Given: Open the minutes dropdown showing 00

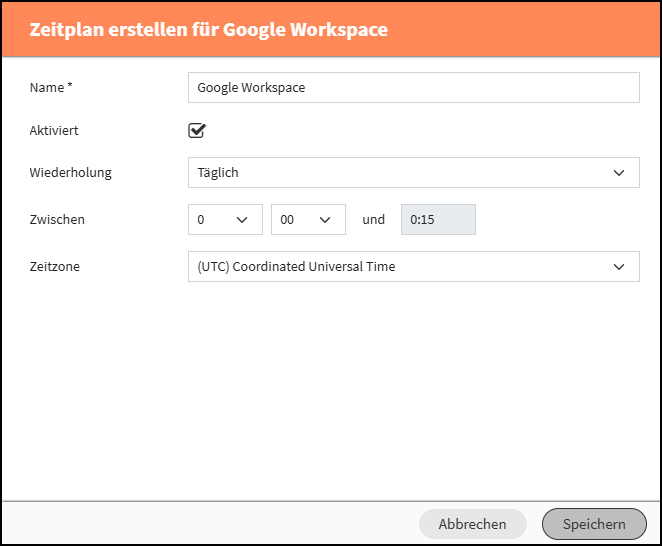Looking at the screenshot, I should click(308, 220).
